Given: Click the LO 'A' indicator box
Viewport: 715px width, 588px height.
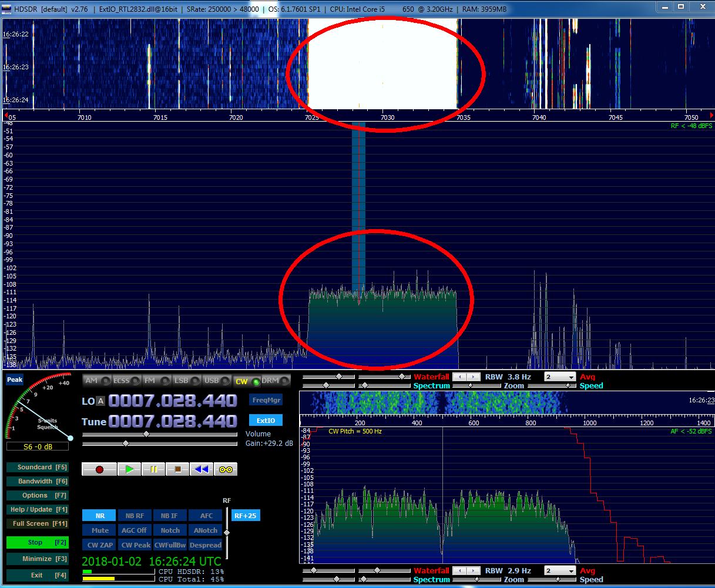Looking at the screenshot, I should point(101,401).
